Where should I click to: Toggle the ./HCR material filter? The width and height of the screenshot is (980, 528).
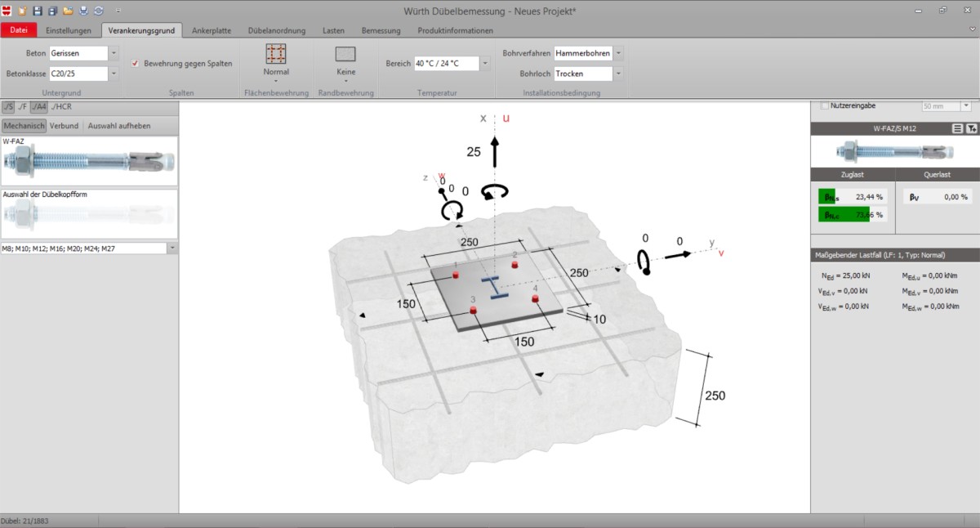pos(60,106)
